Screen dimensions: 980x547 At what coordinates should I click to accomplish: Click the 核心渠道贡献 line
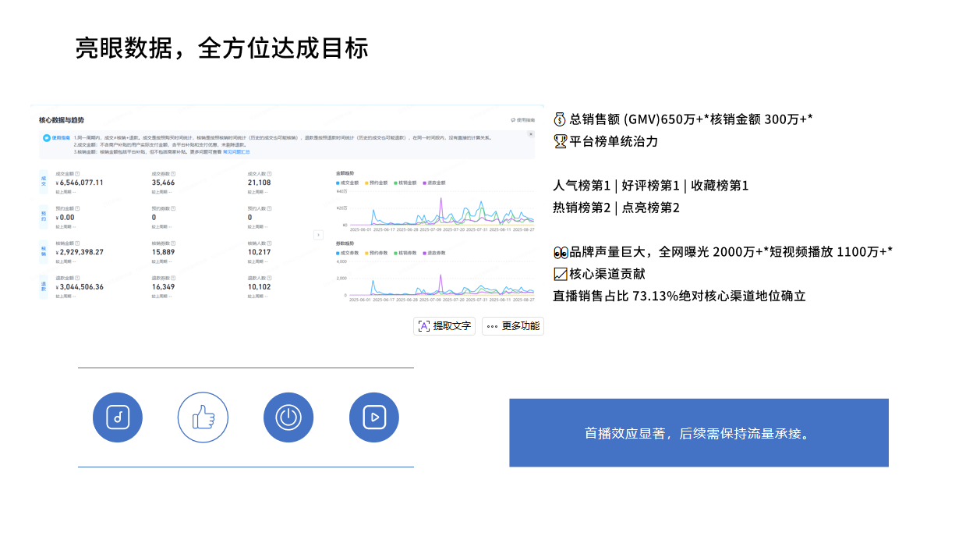(600, 274)
